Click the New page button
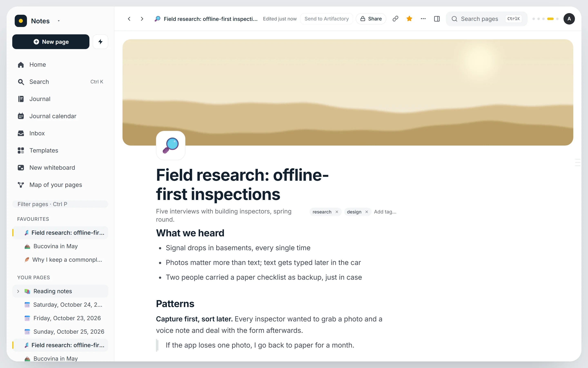This screenshot has height=368, width=588. coord(51,42)
